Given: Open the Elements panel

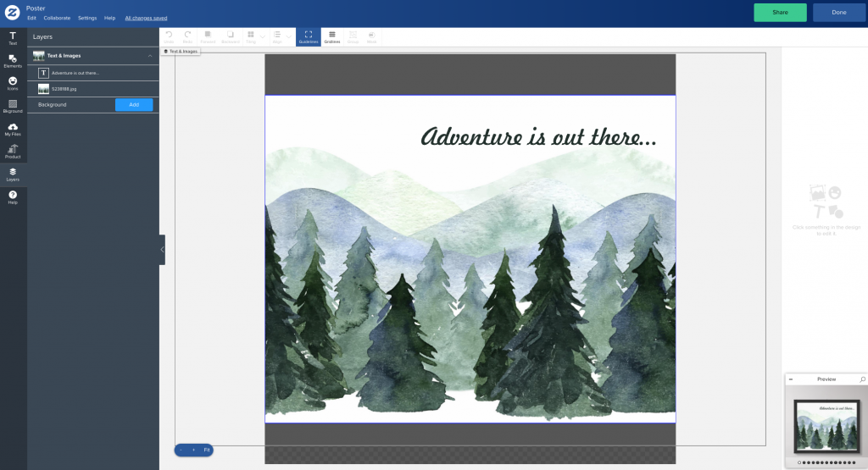Looking at the screenshot, I should point(13,60).
